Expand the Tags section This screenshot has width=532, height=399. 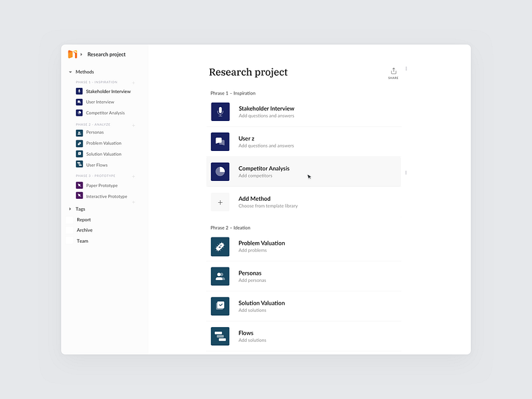click(70, 209)
